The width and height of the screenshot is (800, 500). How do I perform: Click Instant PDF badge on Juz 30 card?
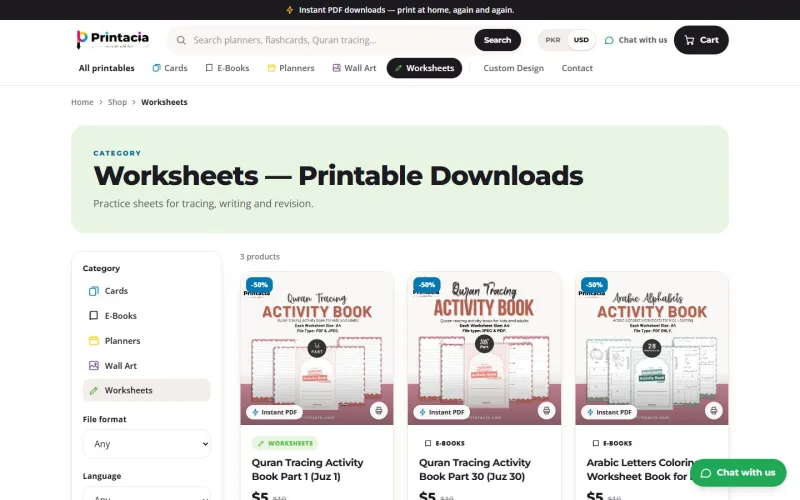point(442,412)
